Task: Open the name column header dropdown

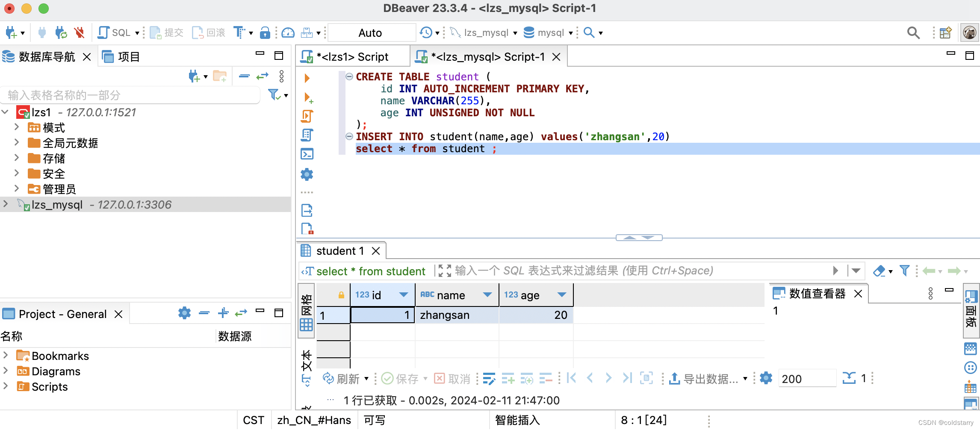Action: (487, 295)
